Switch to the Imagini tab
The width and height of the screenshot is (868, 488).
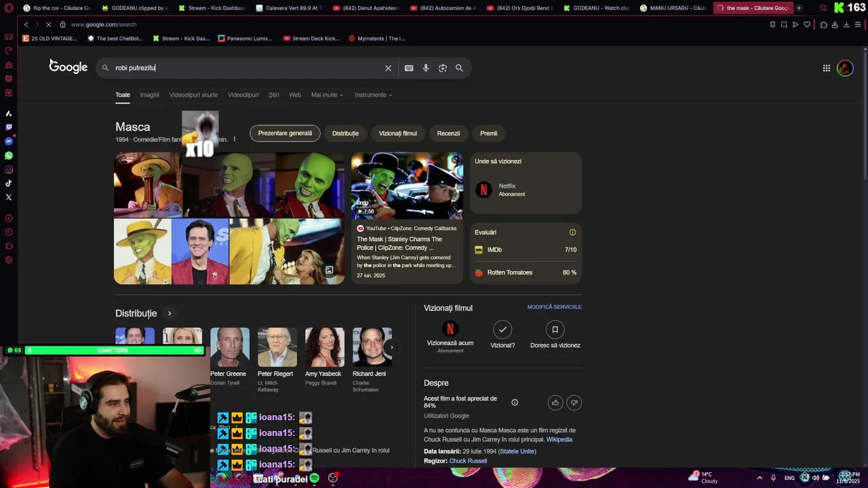[x=149, y=95]
